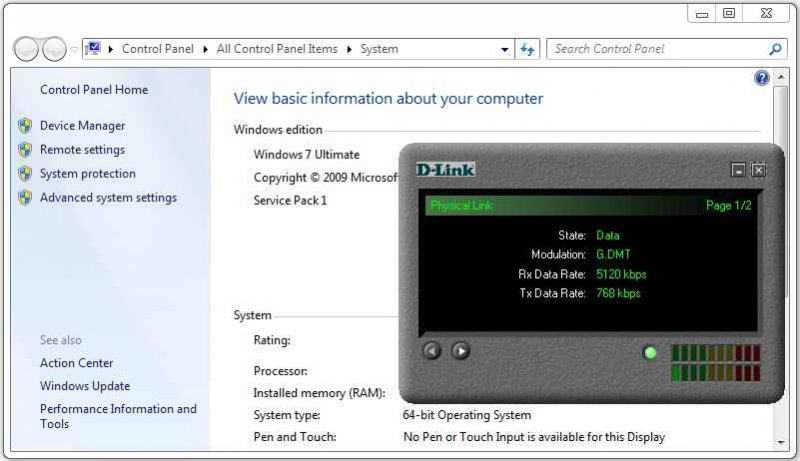Open recent pages dropdown arrow
Image resolution: width=800 pixels, height=461 pixels.
(x=74, y=49)
